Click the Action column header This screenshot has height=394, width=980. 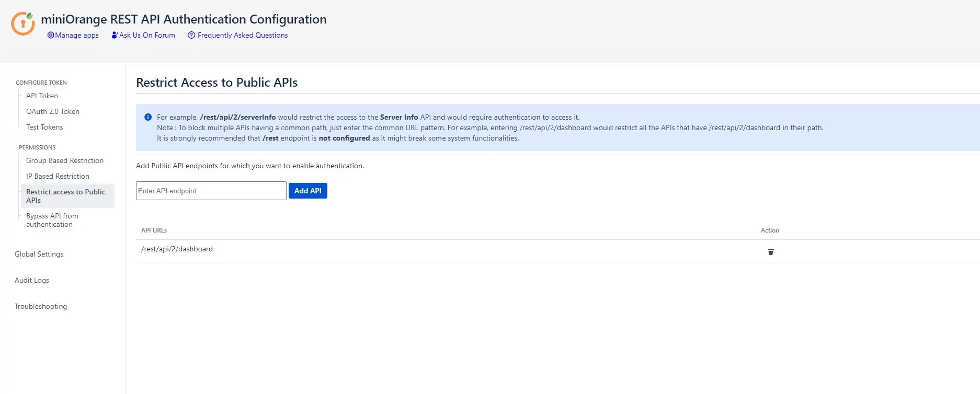pos(770,230)
